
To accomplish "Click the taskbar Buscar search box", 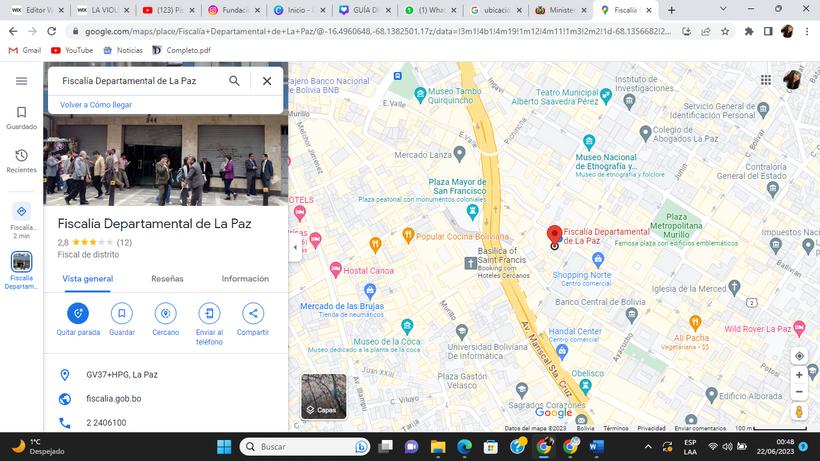I will 305,446.
